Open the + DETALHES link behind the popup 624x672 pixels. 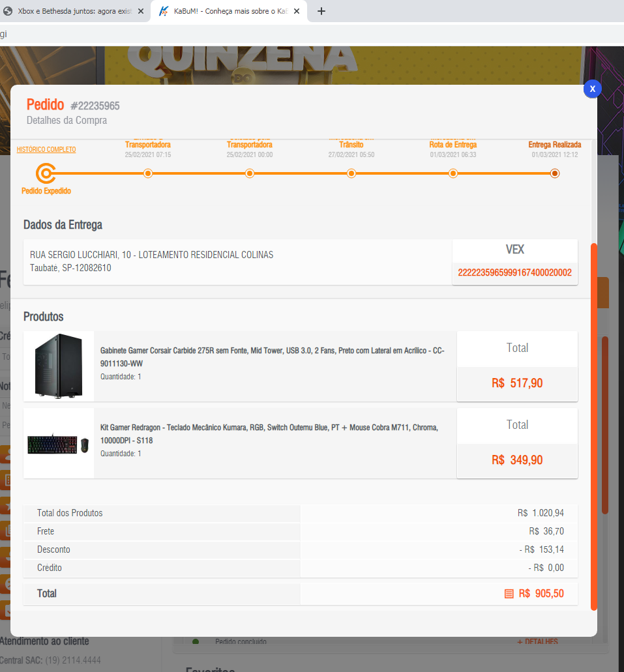click(537, 641)
